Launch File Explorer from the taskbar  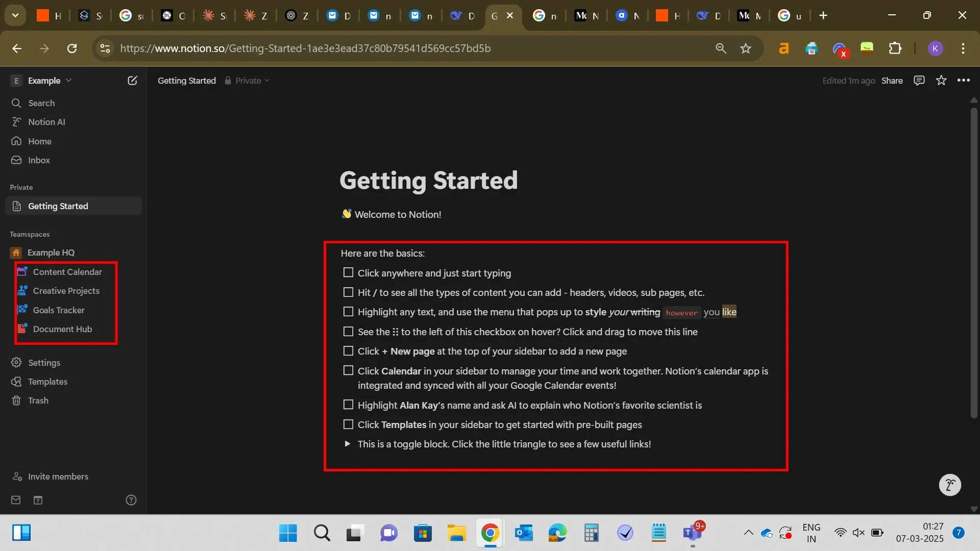tap(456, 533)
